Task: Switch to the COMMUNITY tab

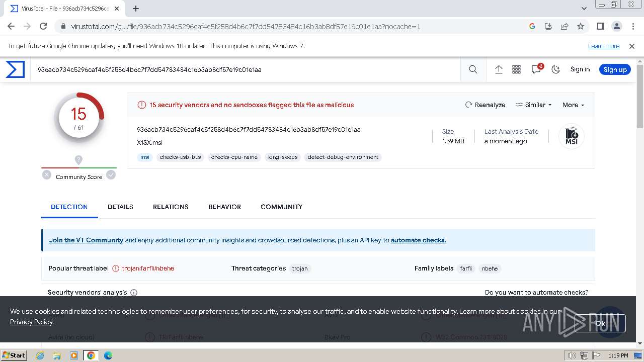Action: [x=281, y=207]
